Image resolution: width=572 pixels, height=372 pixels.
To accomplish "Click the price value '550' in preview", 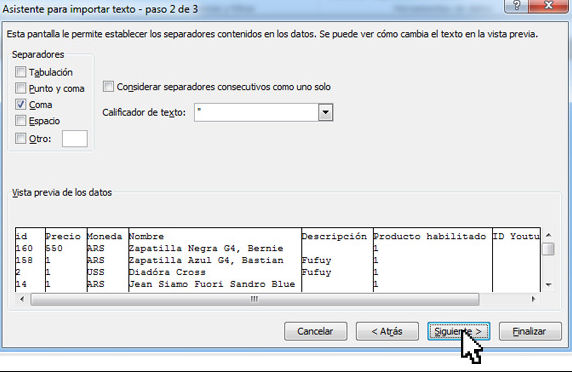I will 54,248.
